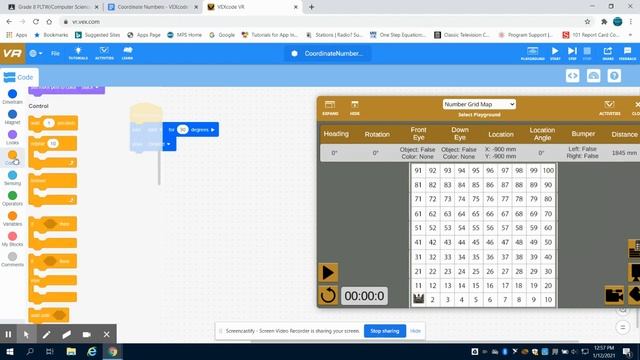Select the Operators block category
The height and width of the screenshot is (360, 640).
[x=12, y=198]
